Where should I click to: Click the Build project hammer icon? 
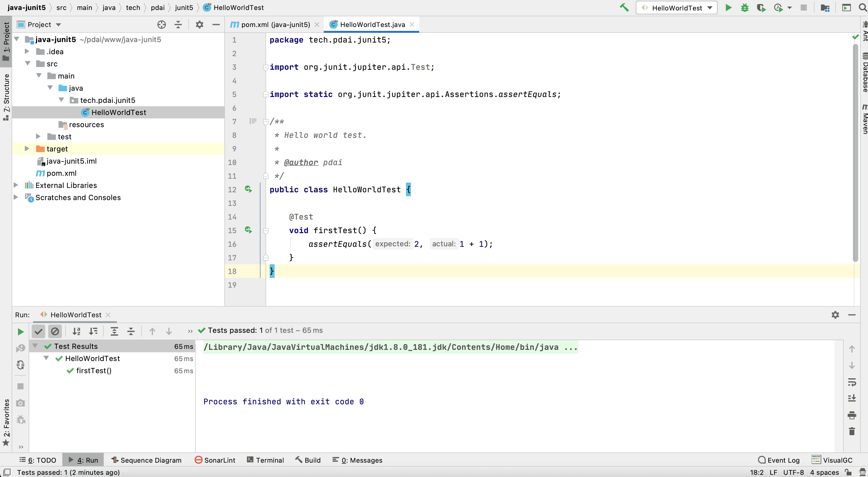tap(624, 7)
